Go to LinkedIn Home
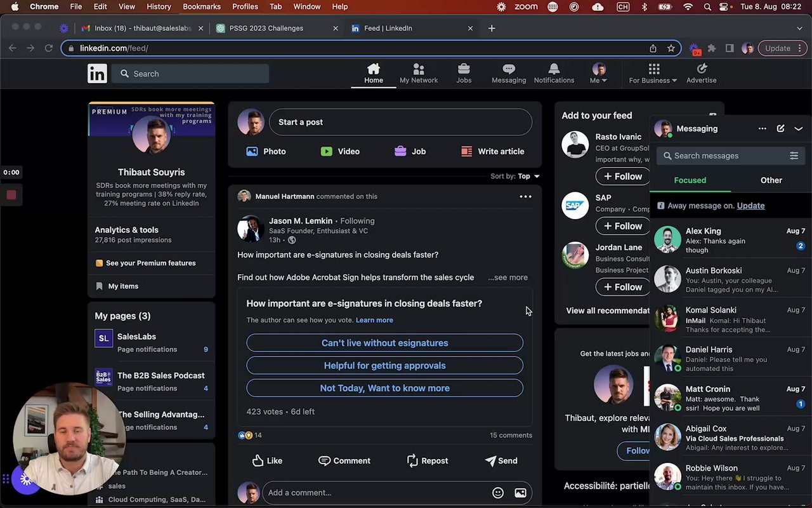This screenshot has width=812, height=508. click(x=374, y=73)
